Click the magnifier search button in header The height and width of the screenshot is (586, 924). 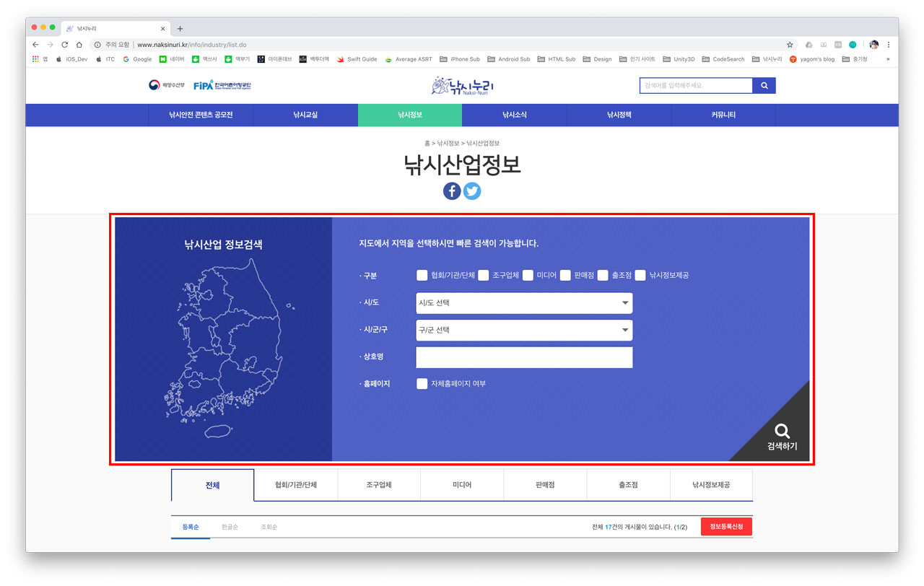[764, 86]
